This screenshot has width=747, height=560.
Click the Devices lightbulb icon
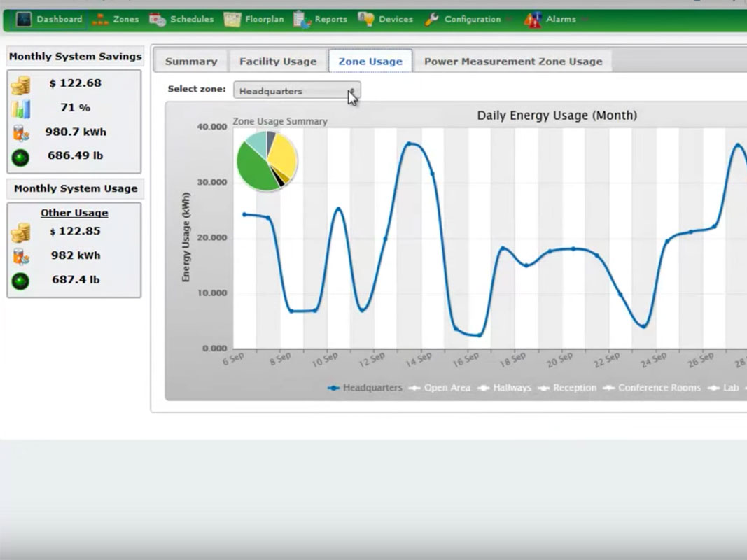pos(366,20)
